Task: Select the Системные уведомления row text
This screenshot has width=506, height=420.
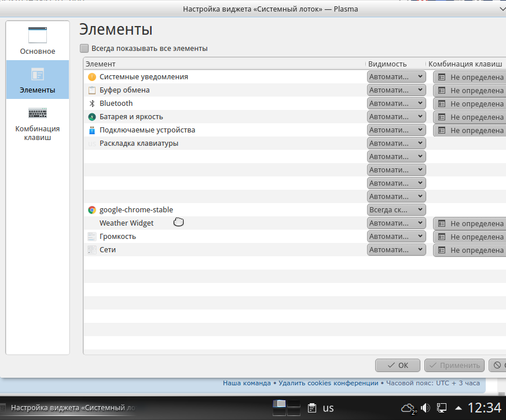Action: pyautogui.click(x=144, y=77)
